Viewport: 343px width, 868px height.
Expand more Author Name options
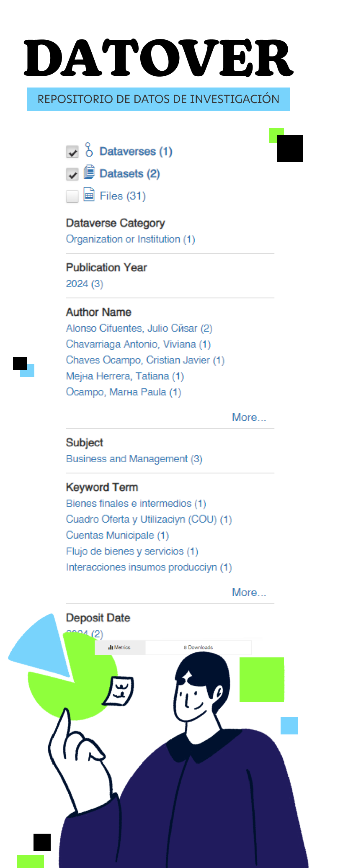(x=249, y=417)
